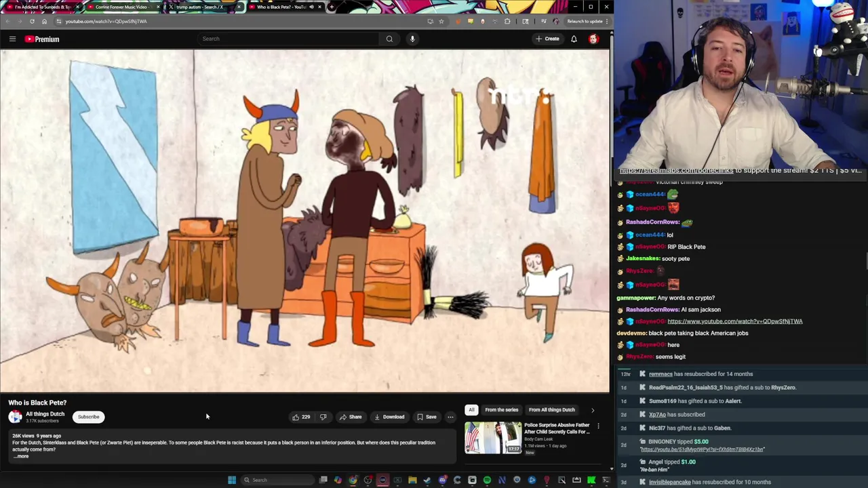Click the playing video frame
868x488 pixels.
tap(304, 220)
